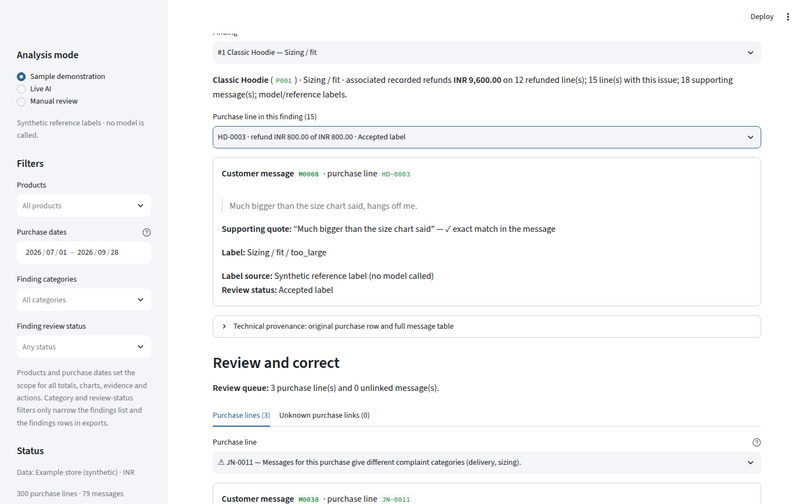Open the three-dot main menu
Image resolution: width=806 pixels, height=504 pixels.
[x=787, y=16]
